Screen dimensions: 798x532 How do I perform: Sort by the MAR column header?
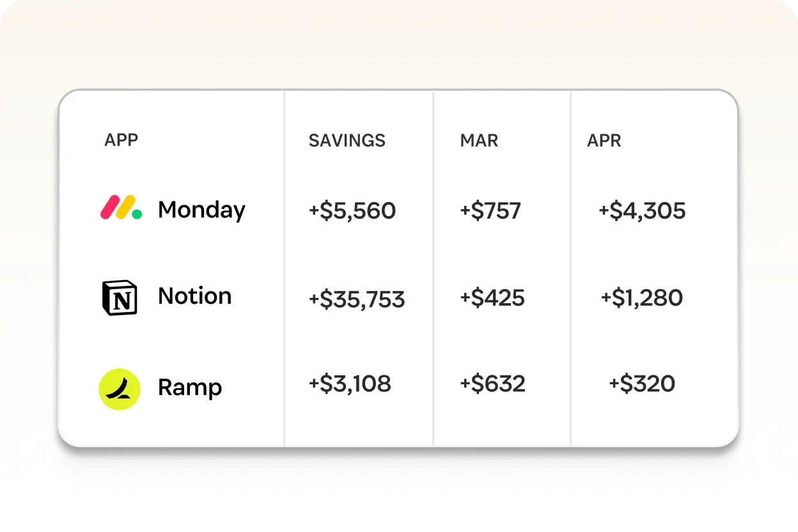pos(479,141)
